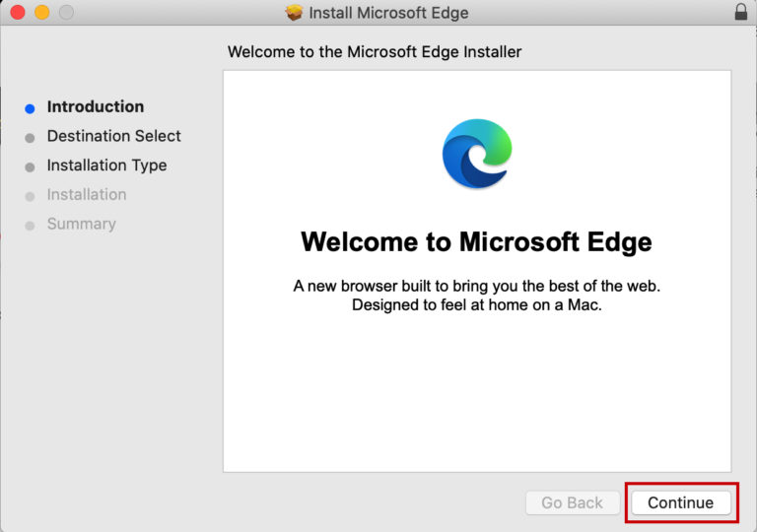This screenshot has height=532, width=757.
Task: Click the disabled Go Back button
Action: pos(572,502)
